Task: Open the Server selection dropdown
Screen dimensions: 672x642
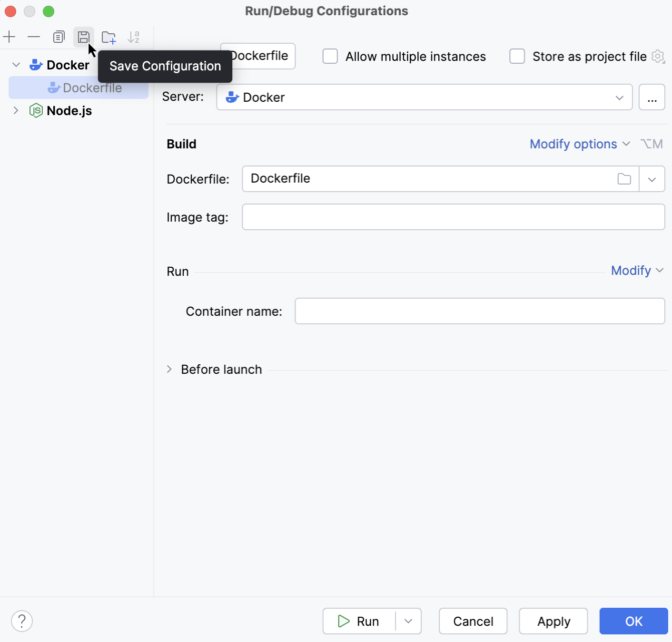Action: 619,97
